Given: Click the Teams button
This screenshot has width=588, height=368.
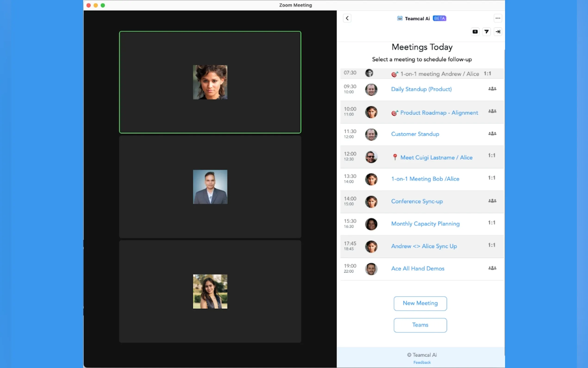Looking at the screenshot, I should tap(420, 325).
